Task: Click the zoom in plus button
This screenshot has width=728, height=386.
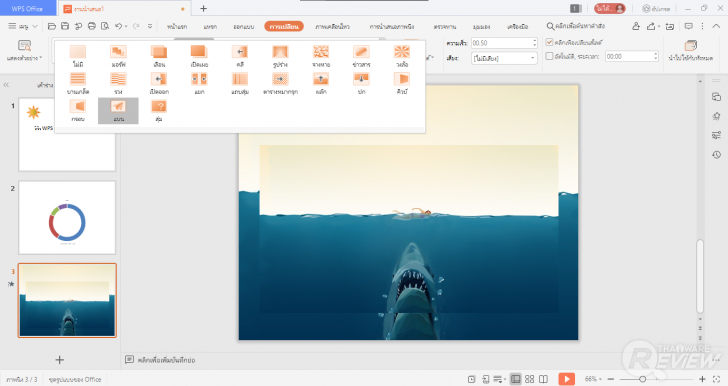Action: point(702,379)
